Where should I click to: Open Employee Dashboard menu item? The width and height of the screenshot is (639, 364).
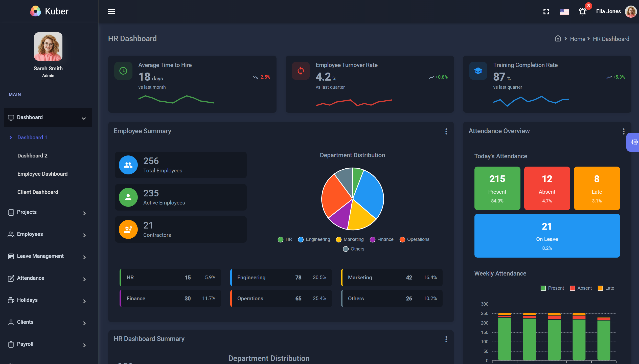42,174
